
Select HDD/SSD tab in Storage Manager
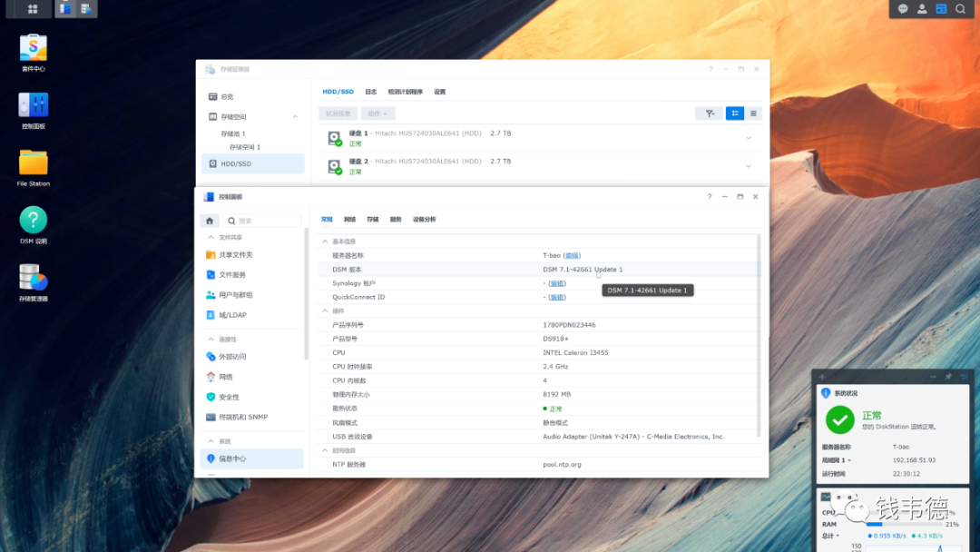tap(338, 92)
